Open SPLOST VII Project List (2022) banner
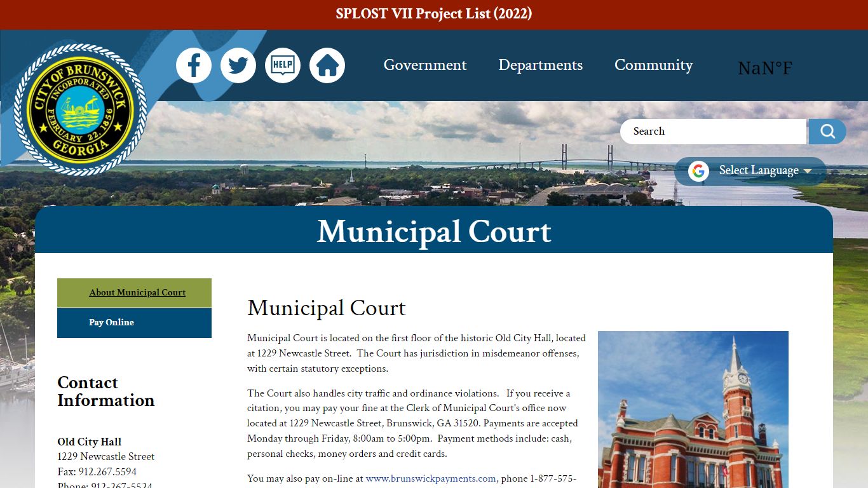868x488 pixels. click(434, 13)
